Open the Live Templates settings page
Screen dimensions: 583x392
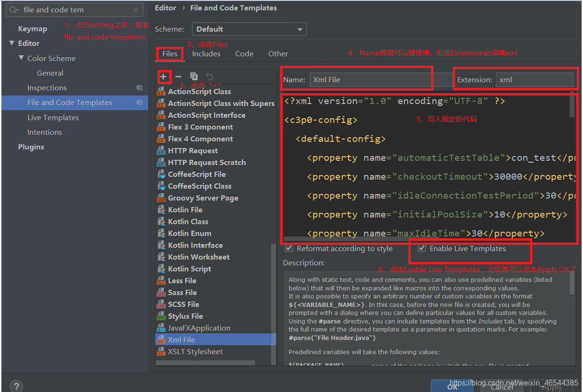click(53, 117)
